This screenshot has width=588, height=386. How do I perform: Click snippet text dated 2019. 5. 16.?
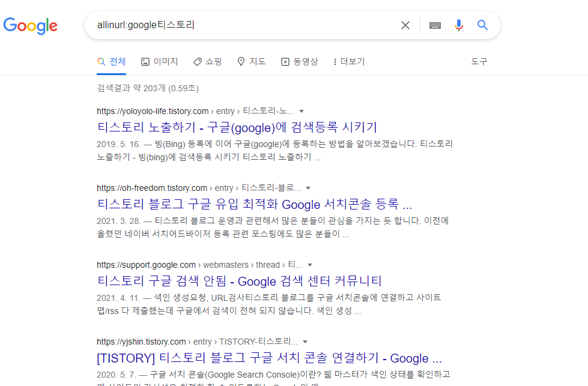click(274, 150)
